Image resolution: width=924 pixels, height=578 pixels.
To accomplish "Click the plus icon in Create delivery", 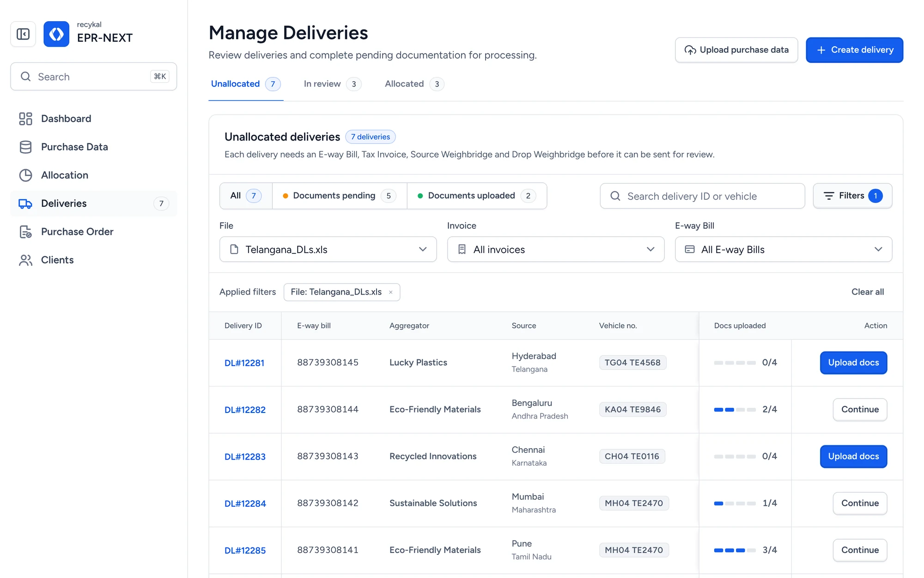I will (x=821, y=50).
